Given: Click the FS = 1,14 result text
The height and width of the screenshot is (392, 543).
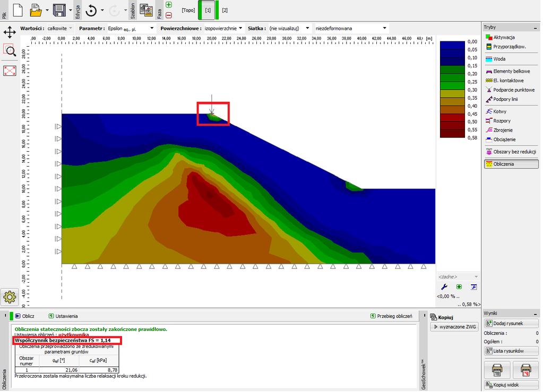Looking at the screenshot, I should coord(63,341).
